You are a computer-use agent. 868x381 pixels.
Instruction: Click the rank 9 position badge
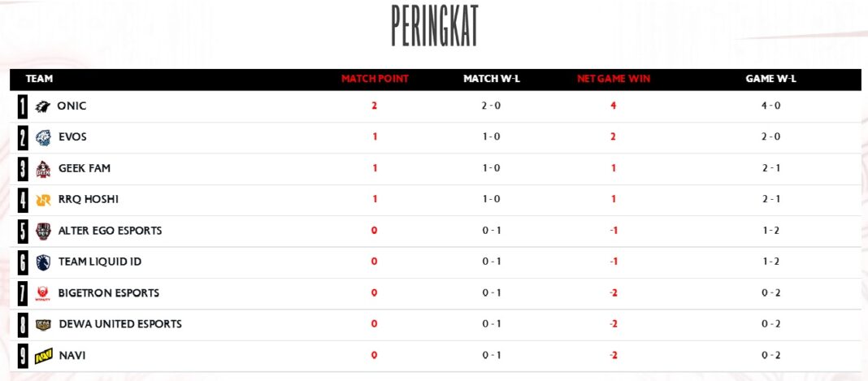(22, 356)
